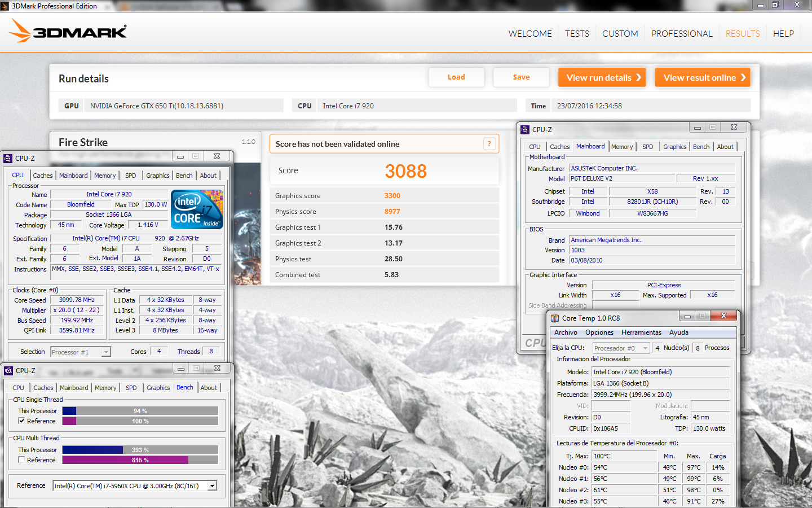Click the title bar icon of the CPU-Z processor window
812x508 pixels.
[x=8, y=159]
